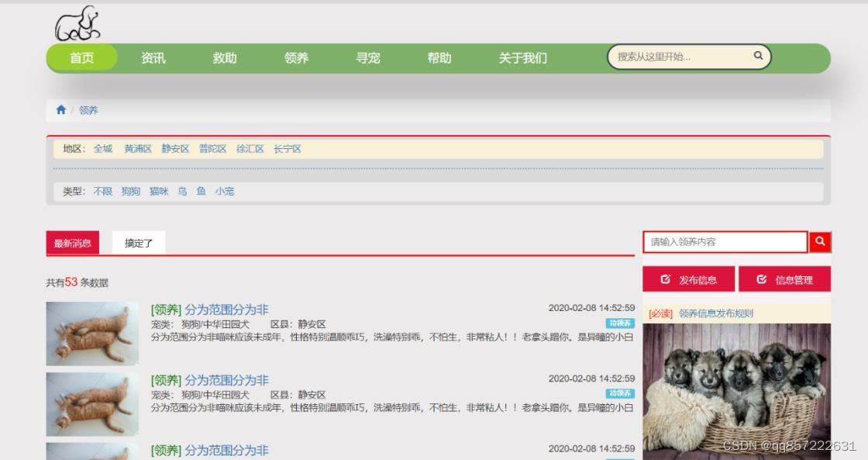Switch to the 搞定了 tab

click(x=139, y=243)
